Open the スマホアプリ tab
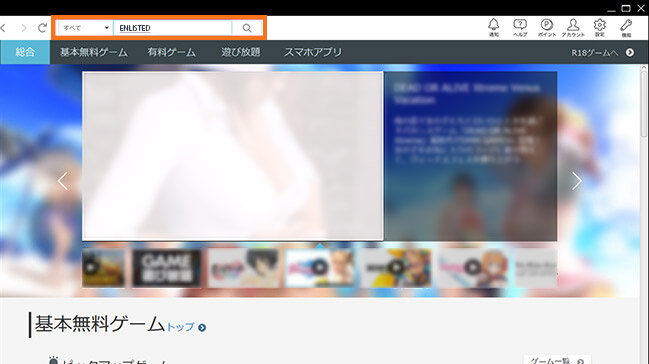649x364 pixels. coord(313,52)
